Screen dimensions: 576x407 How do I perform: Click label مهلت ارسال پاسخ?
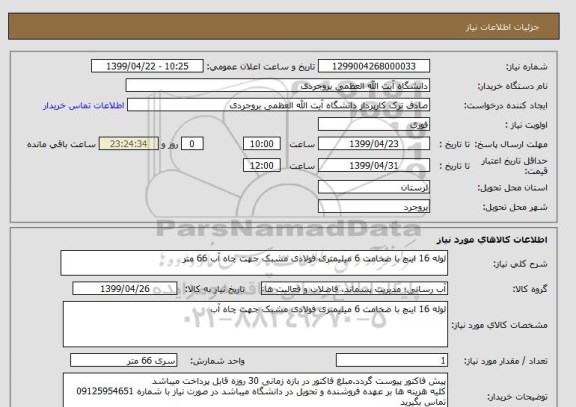(510, 144)
